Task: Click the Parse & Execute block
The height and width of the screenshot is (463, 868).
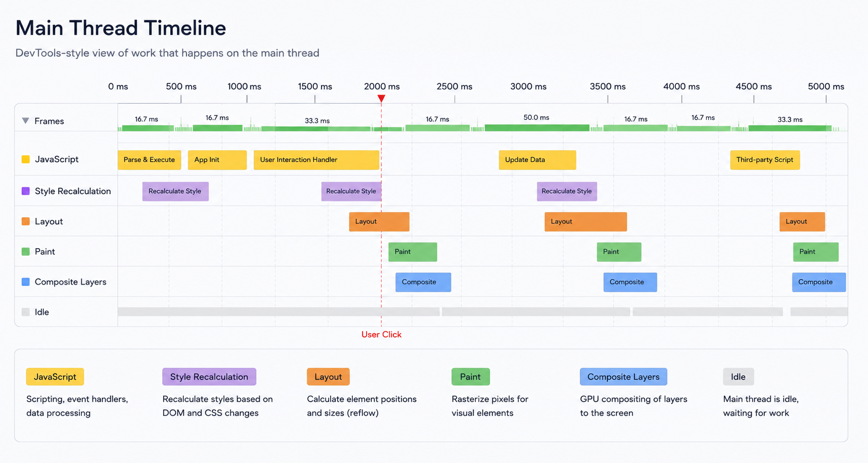Action: click(x=149, y=160)
